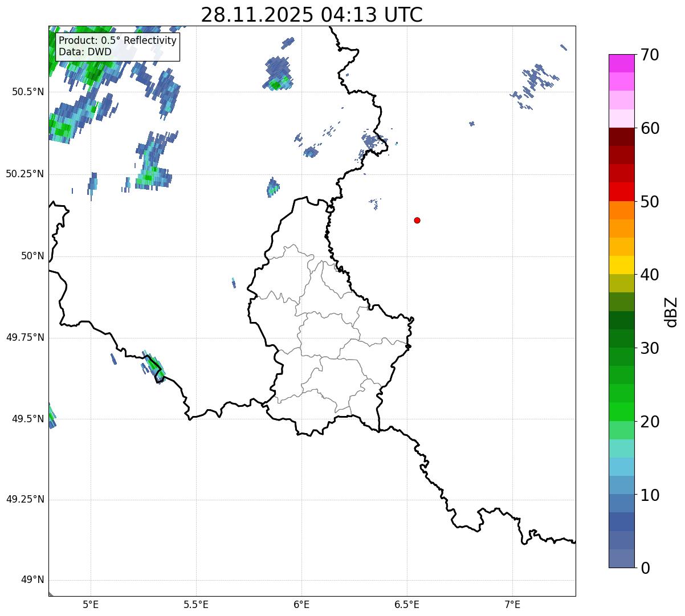
Task: Click the colorbar tick label 0
Action: [645, 568]
